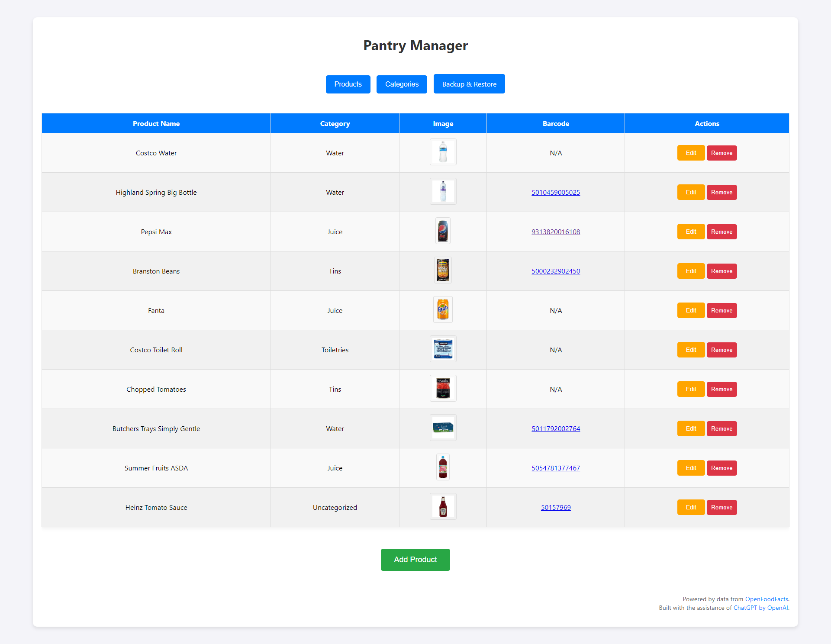This screenshot has height=644, width=831.
Task: Click the Costco Water bottle thumbnail
Action: coord(443,152)
